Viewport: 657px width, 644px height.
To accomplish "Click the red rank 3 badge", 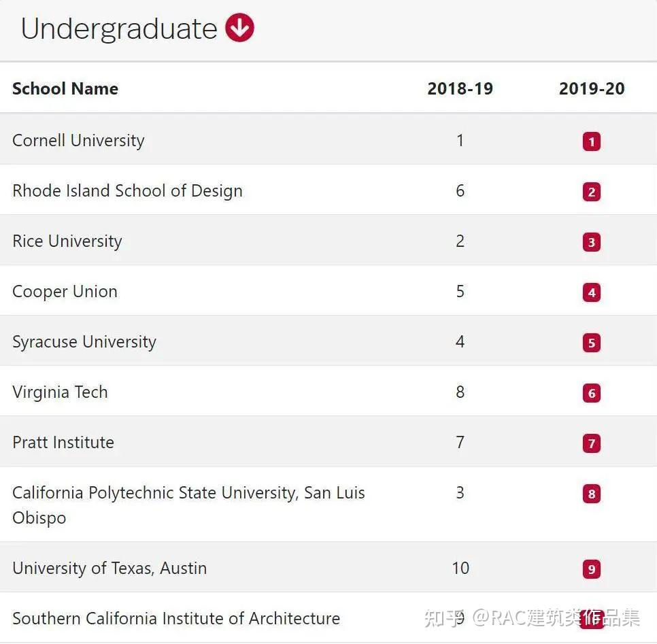I will [591, 242].
